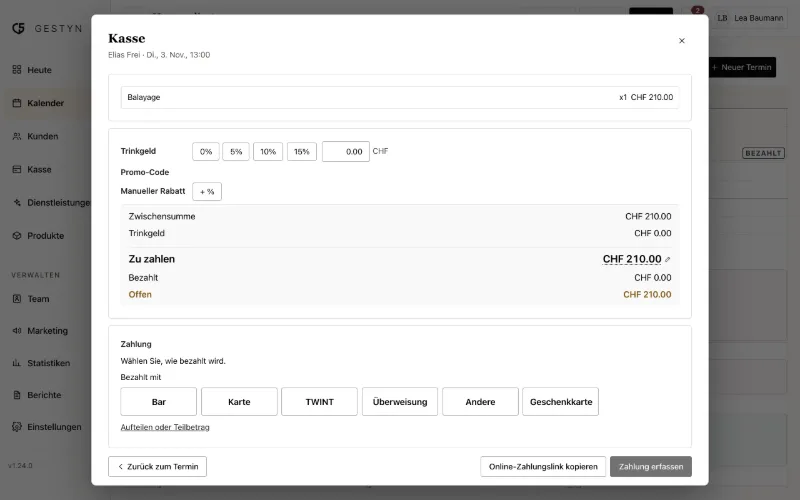Click the BEZAHLT badge behind dialog
Viewport: 800px width, 500px height.
coord(763,153)
